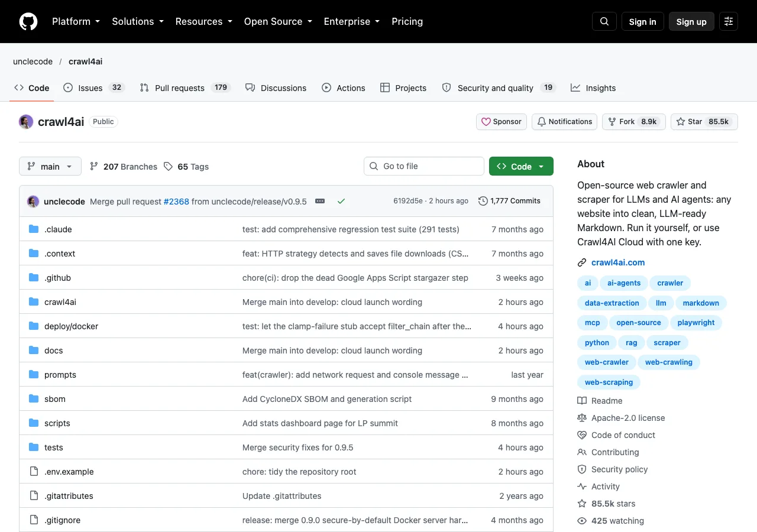Viewport: 757px width, 532px height.
Task: Click the clock icon beside 1,777 Commits
Action: coord(483,201)
